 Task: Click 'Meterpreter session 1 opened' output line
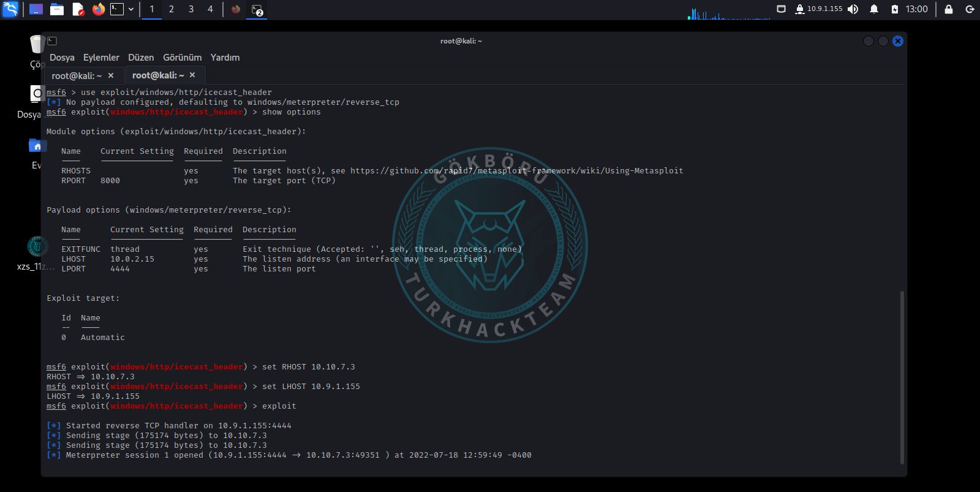click(x=289, y=455)
